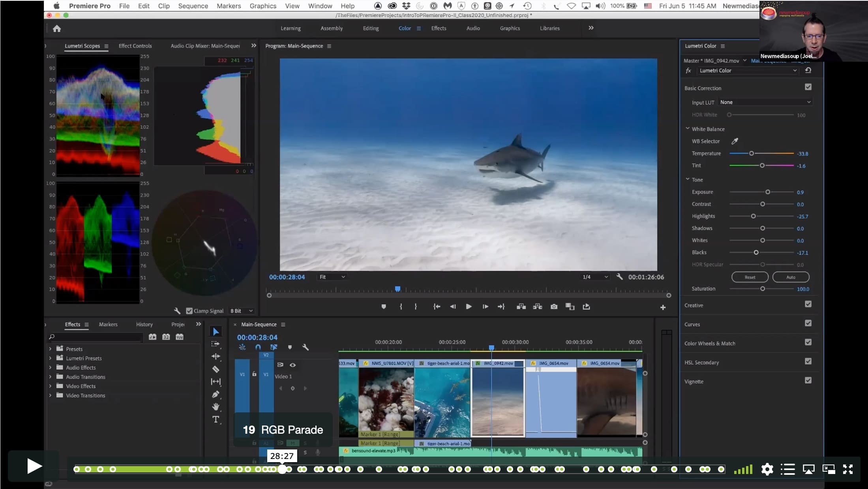Click the Export Frame camera icon
This screenshot has width=868, height=489.
pos(554,307)
